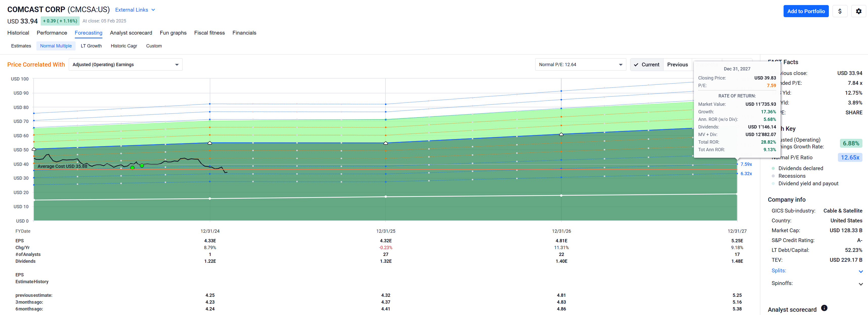
Task: Click the Add to Portfolio button
Action: click(x=806, y=11)
